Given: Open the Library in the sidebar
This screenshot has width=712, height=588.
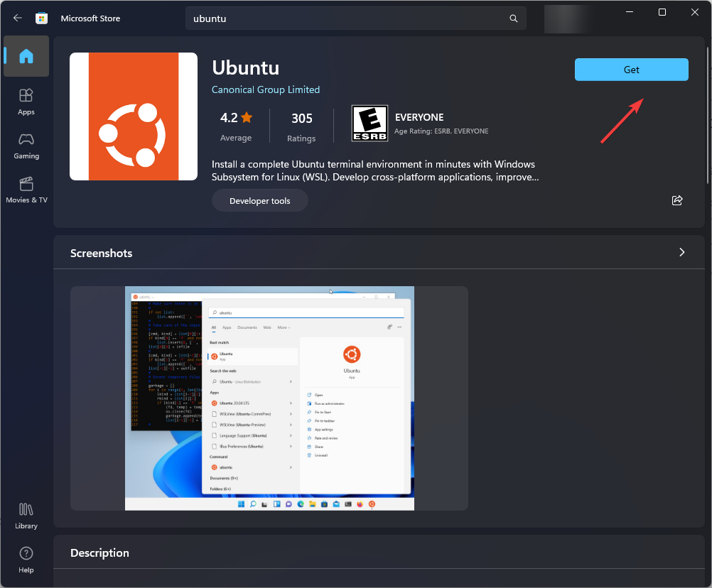Looking at the screenshot, I should pyautogui.click(x=26, y=516).
